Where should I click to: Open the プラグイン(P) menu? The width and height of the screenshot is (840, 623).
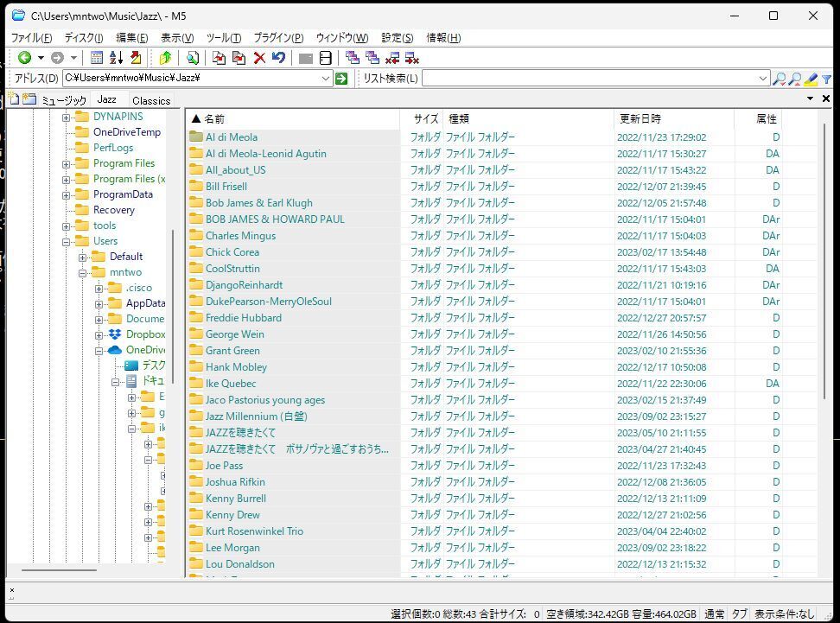[278, 37]
